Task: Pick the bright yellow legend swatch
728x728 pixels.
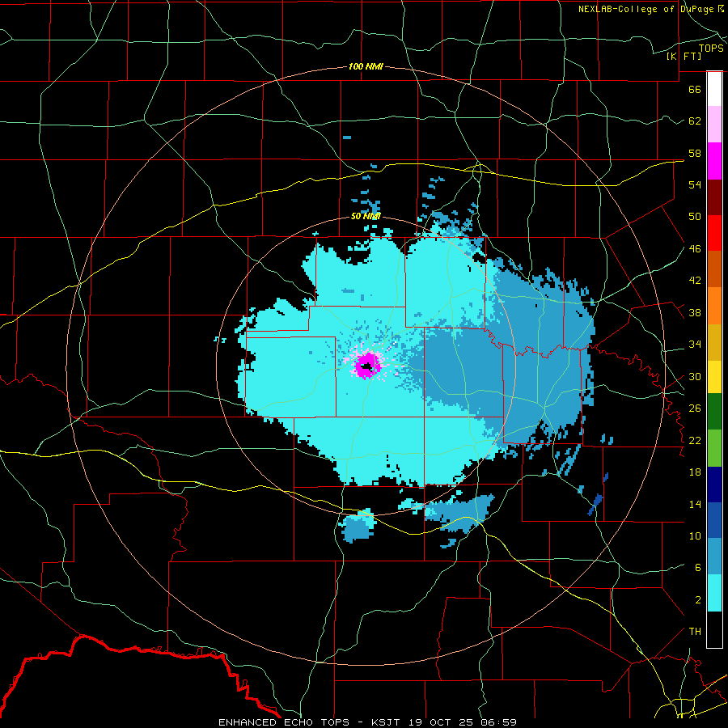Action: (714, 377)
